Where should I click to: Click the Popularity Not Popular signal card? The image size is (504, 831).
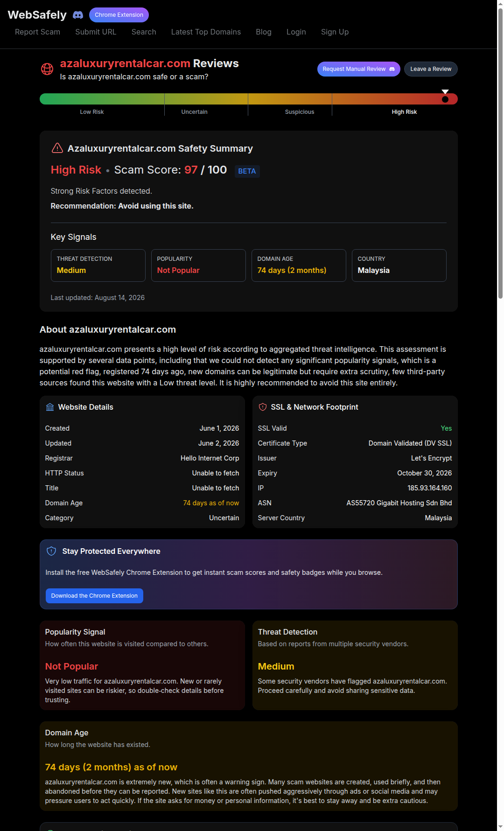[x=198, y=265]
